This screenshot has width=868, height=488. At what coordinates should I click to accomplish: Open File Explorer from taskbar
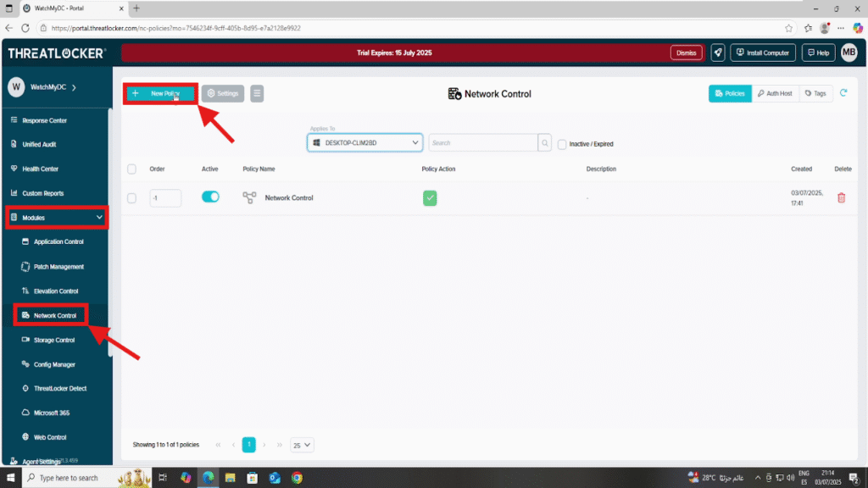tap(231, 478)
